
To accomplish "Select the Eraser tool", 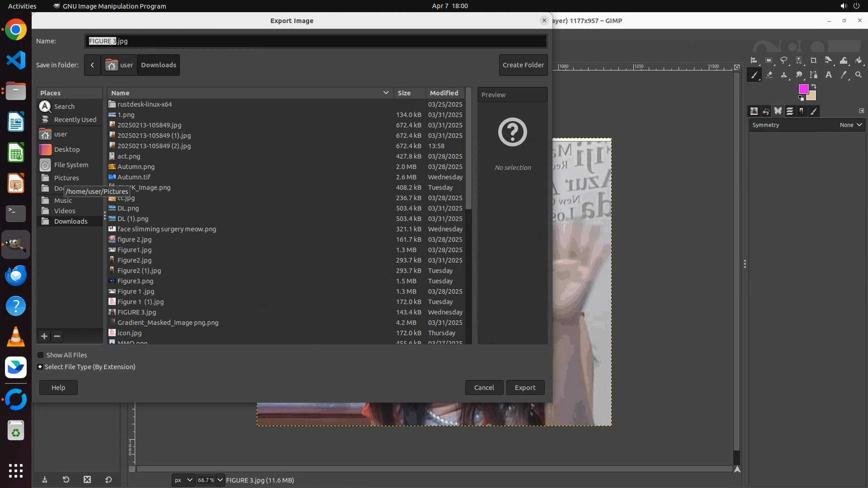I will pyautogui.click(x=769, y=75).
